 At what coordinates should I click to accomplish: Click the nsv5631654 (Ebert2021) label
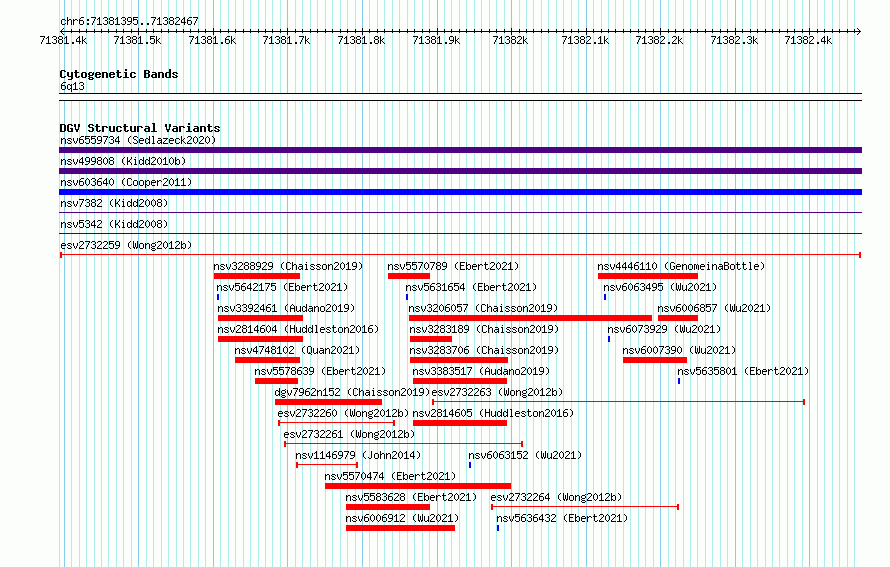(x=471, y=287)
